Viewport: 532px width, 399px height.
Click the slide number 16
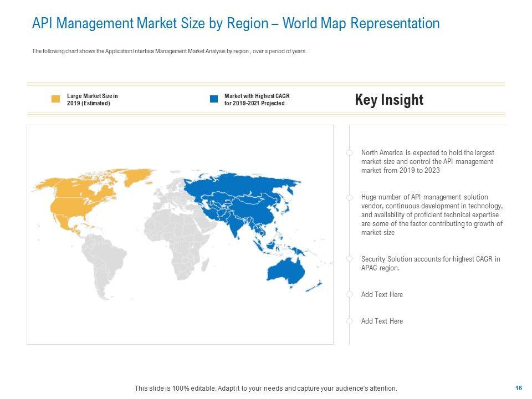click(519, 388)
